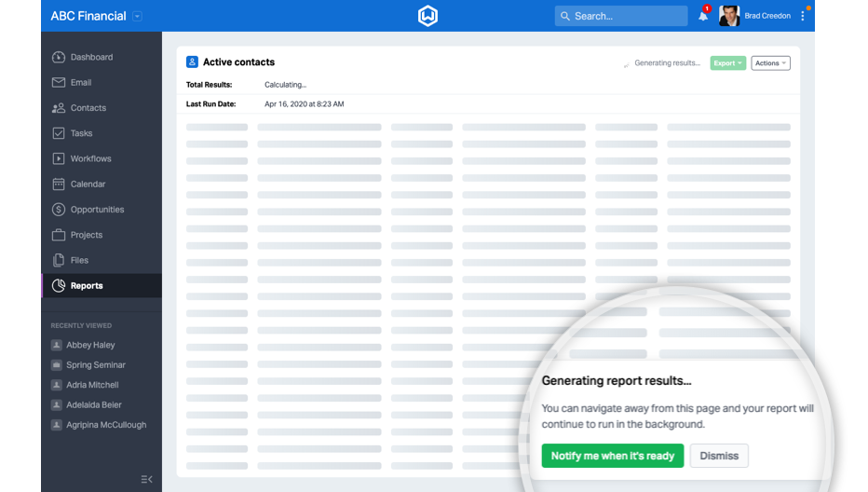Click the contact icon beside Abbey Haley
Screen dimensions: 868x492
coord(57,345)
